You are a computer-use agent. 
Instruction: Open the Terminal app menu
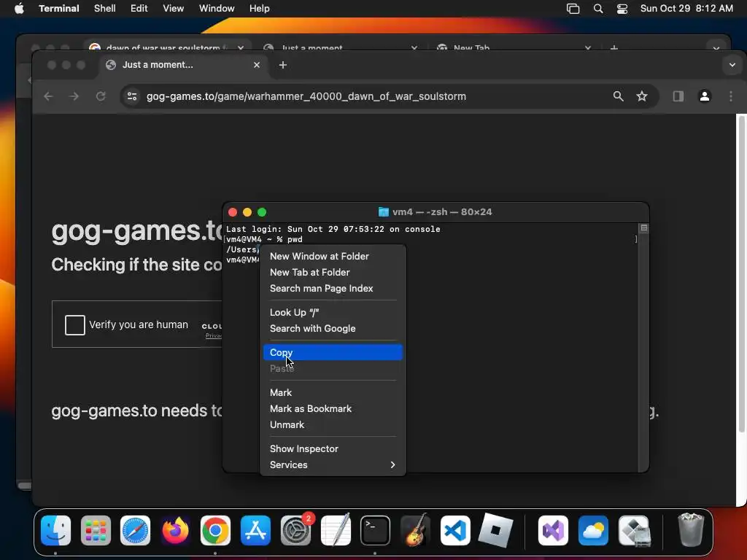pyautogui.click(x=58, y=9)
